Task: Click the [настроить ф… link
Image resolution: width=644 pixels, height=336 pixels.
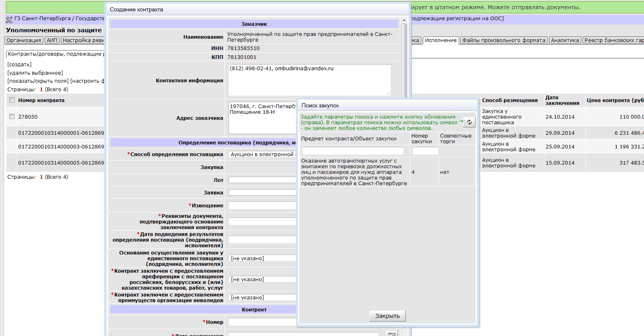Action: click(x=87, y=81)
